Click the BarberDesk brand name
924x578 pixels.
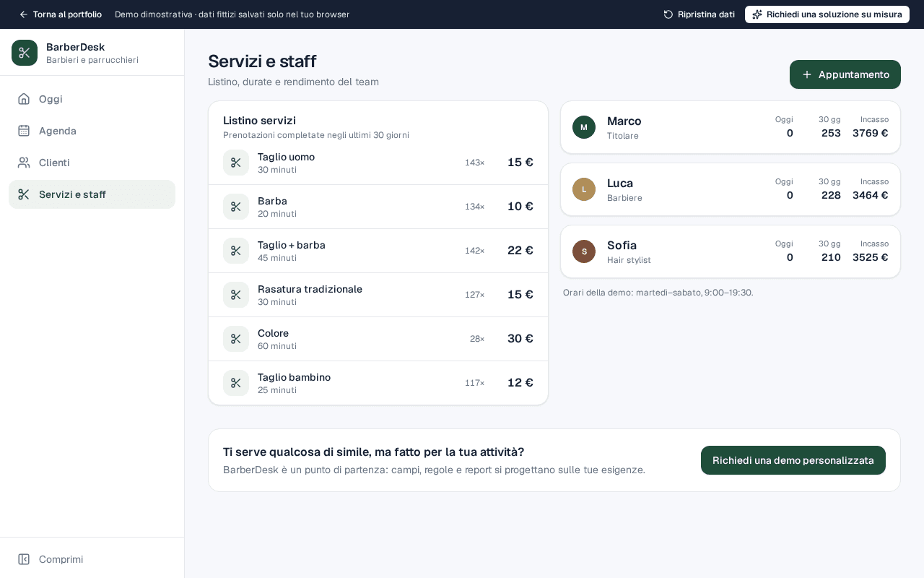tap(75, 47)
